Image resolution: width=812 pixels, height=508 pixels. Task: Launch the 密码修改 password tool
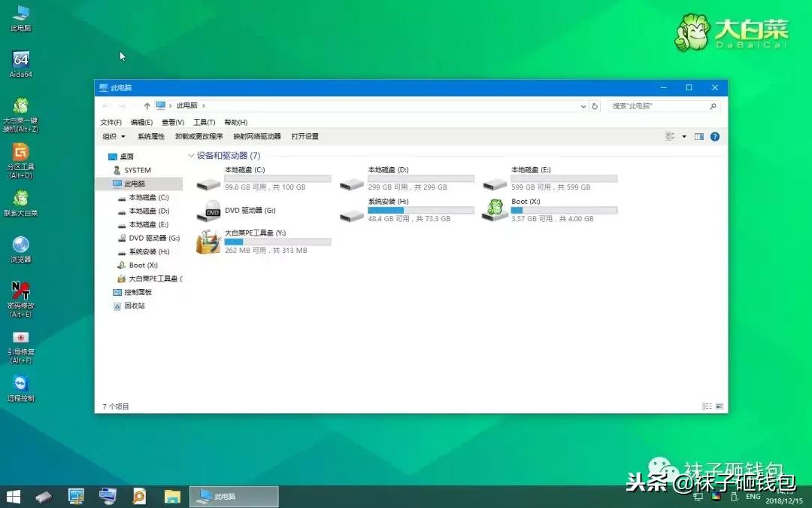(20, 292)
